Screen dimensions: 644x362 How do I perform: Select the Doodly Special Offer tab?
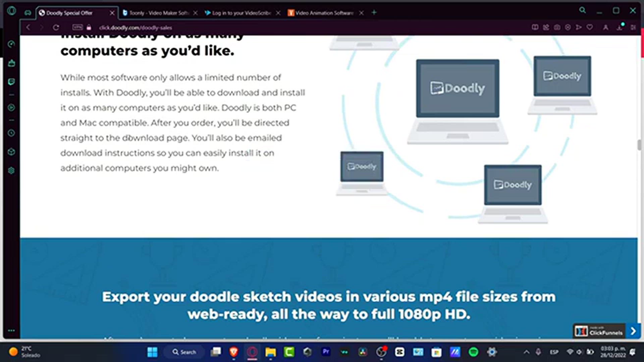[x=69, y=13]
